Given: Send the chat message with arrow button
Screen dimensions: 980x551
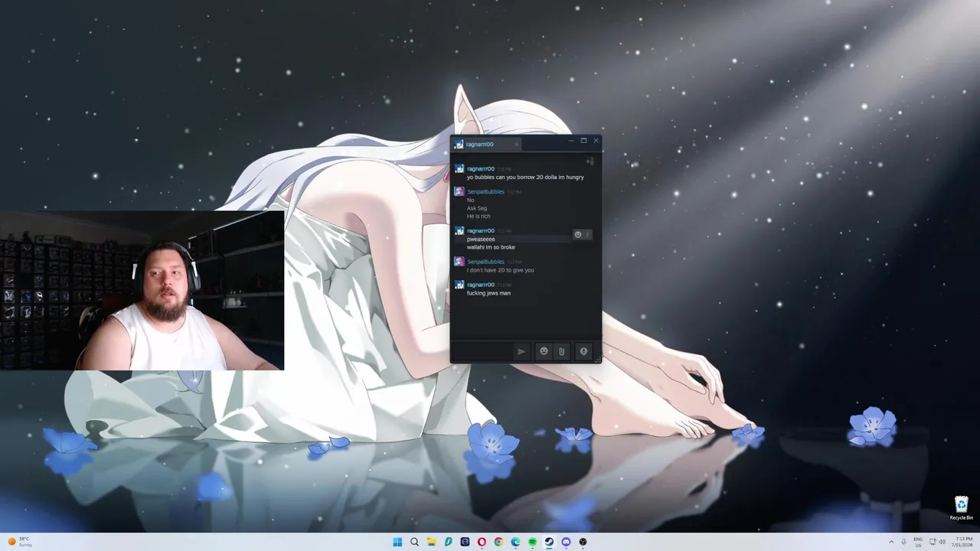Looking at the screenshot, I should (x=521, y=351).
